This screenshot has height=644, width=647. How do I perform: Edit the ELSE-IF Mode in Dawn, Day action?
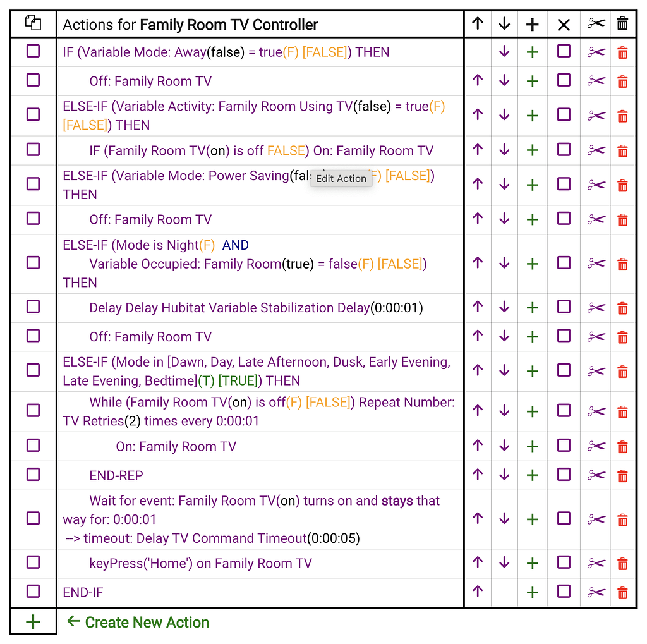tap(256, 372)
